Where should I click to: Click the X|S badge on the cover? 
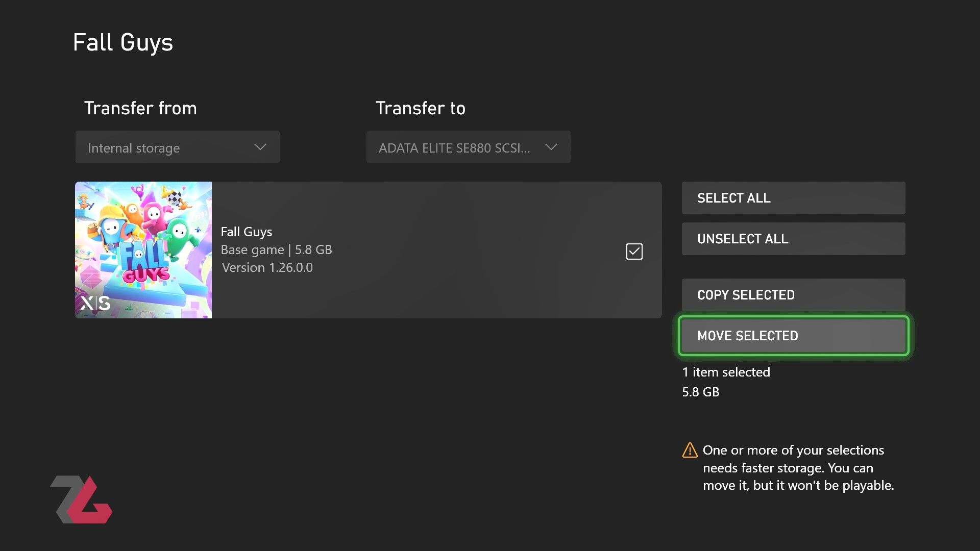point(95,303)
